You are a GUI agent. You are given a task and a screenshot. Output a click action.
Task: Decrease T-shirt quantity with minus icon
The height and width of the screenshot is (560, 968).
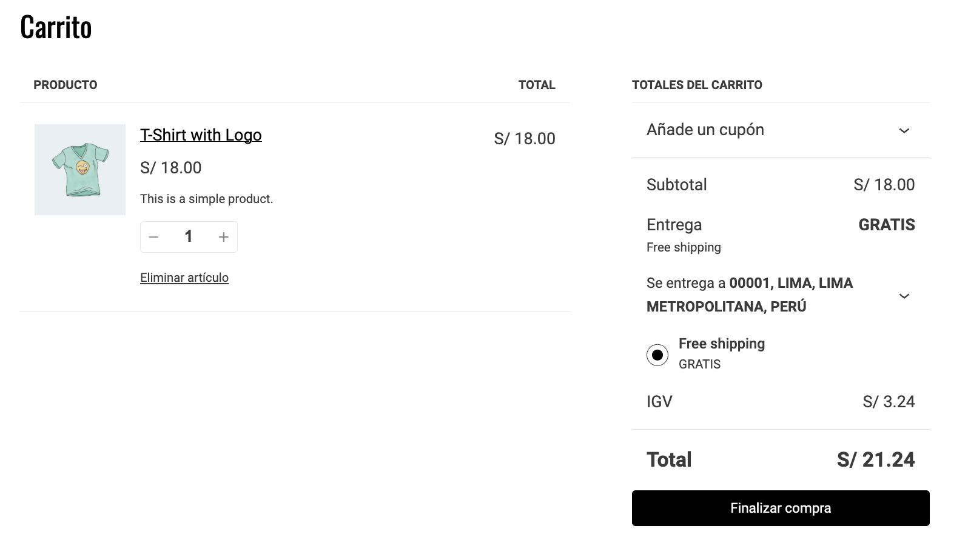click(154, 237)
